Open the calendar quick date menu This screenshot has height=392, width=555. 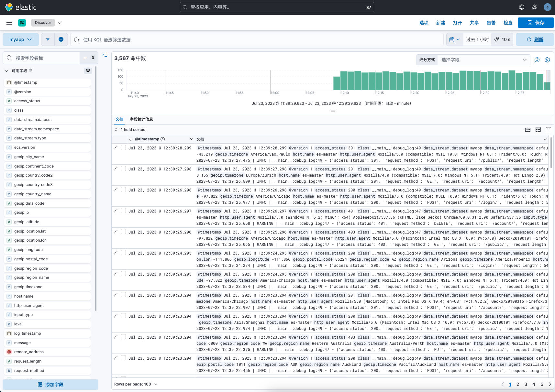tap(454, 39)
